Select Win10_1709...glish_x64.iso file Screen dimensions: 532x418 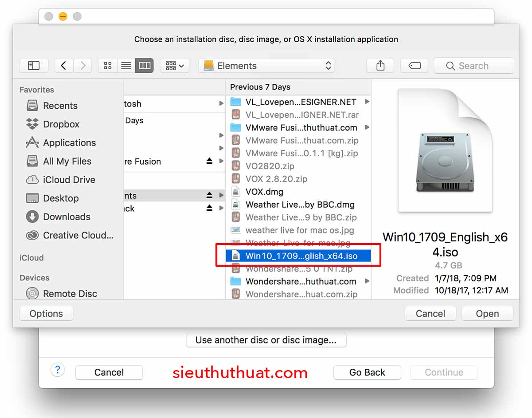pos(298,256)
